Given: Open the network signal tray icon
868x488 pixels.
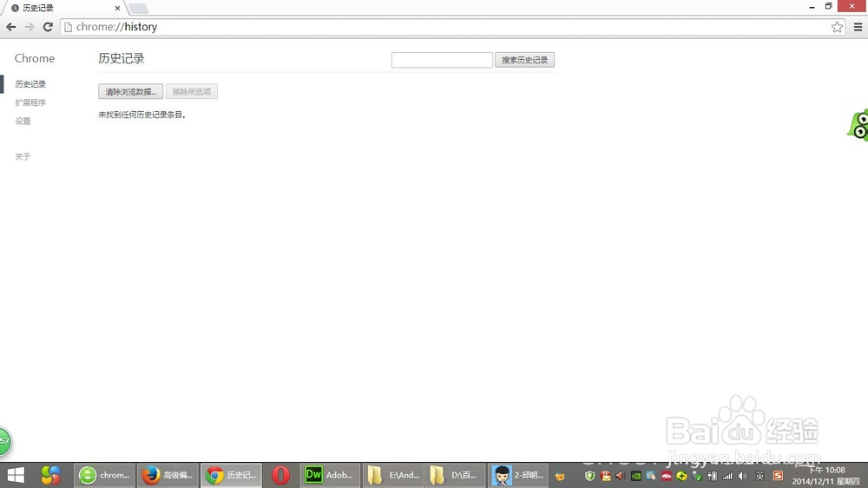Looking at the screenshot, I should [727, 476].
